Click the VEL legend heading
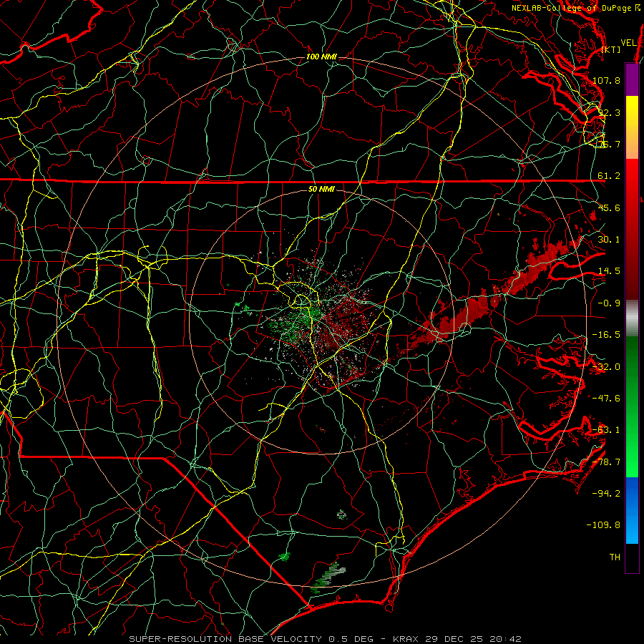Screen dimensions: 644x644 (628, 43)
